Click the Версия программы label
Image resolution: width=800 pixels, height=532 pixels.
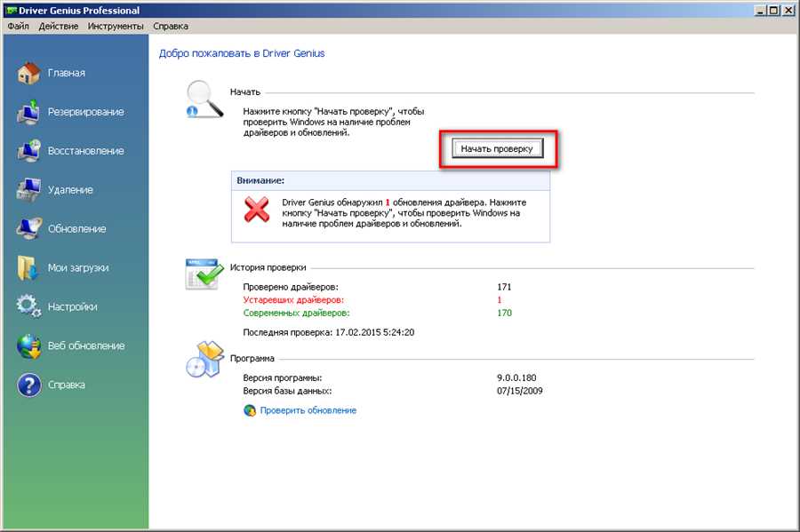coord(283,378)
